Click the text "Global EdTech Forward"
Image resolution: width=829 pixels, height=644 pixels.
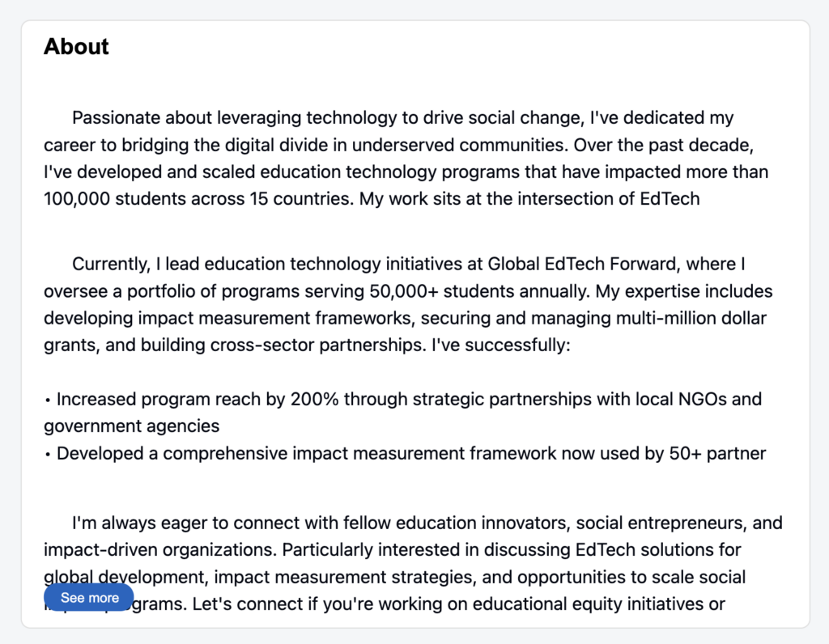click(581, 264)
